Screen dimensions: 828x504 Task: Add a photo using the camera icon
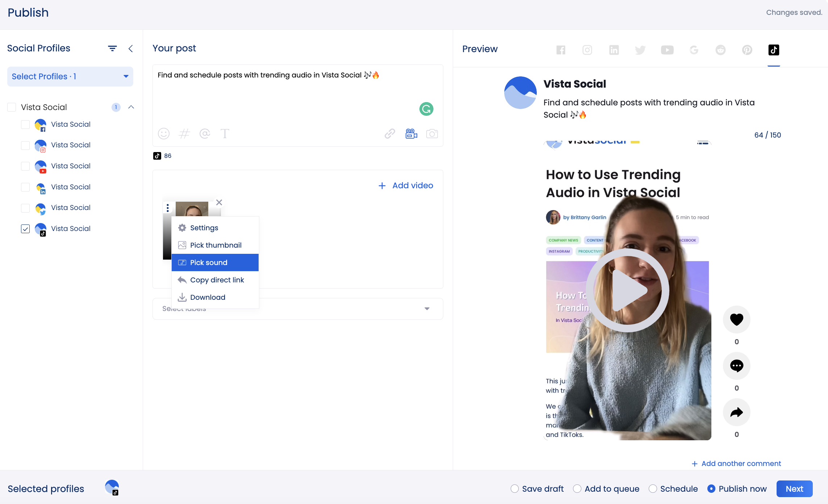[432, 134]
